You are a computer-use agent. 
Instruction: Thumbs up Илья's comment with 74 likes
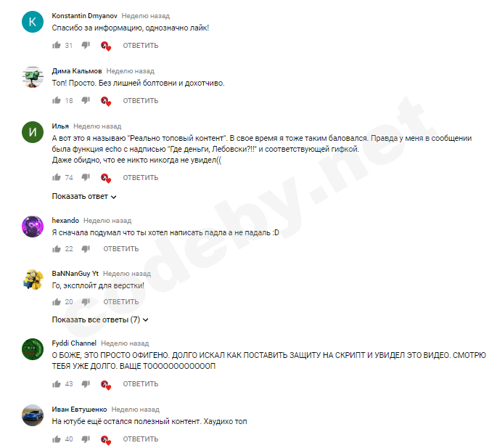point(57,177)
